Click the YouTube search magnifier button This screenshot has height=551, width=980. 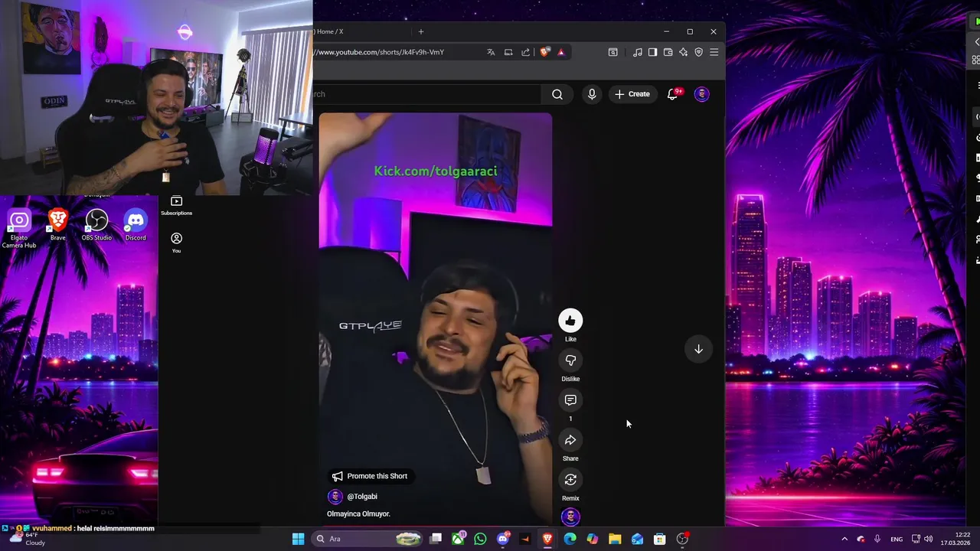[x=557, y=94]
